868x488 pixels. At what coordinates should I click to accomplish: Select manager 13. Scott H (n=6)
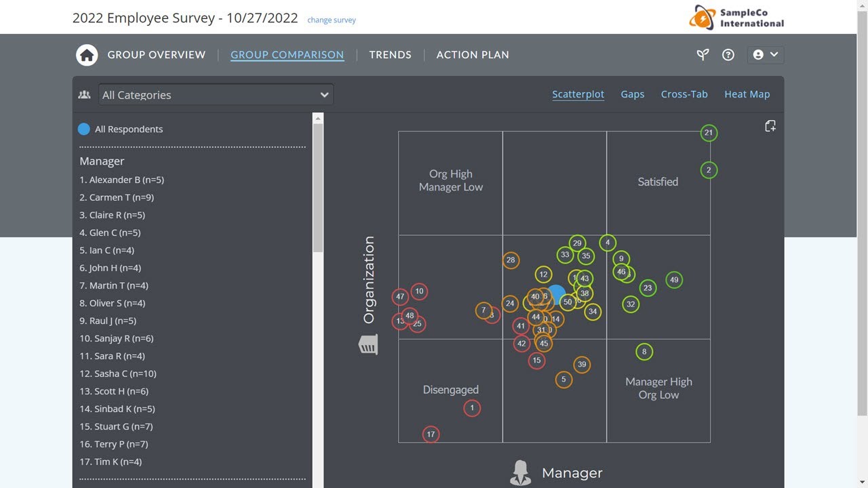[114, 391]
